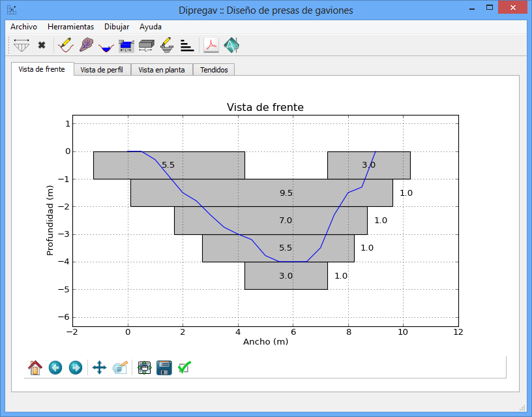Reset the plot with the home icon
532x417 pixels.
pyautogui.click(x=35, y=368)
